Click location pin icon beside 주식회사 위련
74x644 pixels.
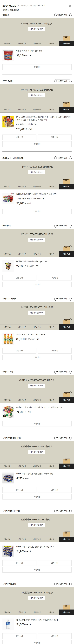pyautogui.click(x=57, y=372)
